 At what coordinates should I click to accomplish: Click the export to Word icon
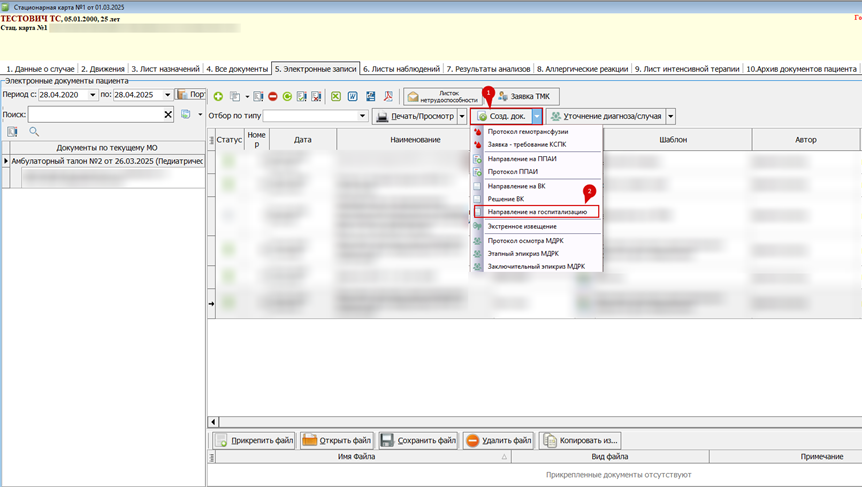[x=352, y=96]
